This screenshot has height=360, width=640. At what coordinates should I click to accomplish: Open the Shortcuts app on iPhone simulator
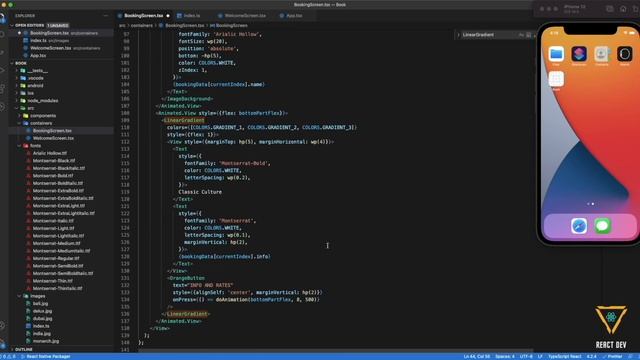(579, 54)
